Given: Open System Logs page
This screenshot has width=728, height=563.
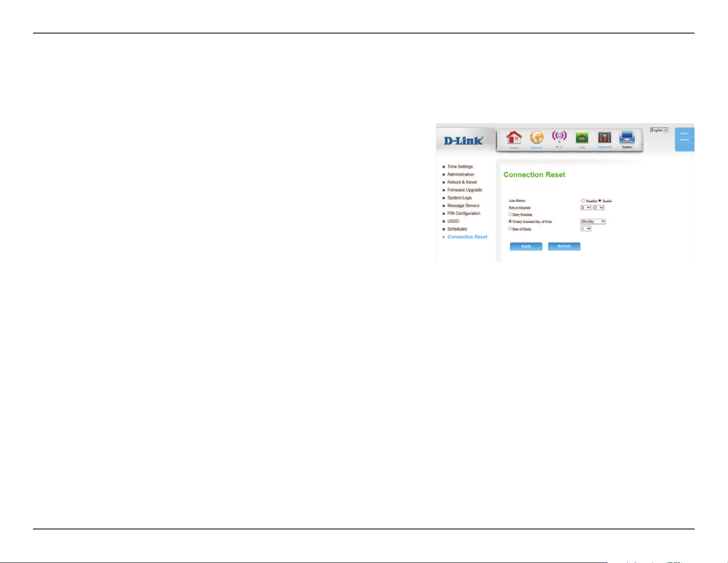Looking at the screenshot, I should click(459, 198).
